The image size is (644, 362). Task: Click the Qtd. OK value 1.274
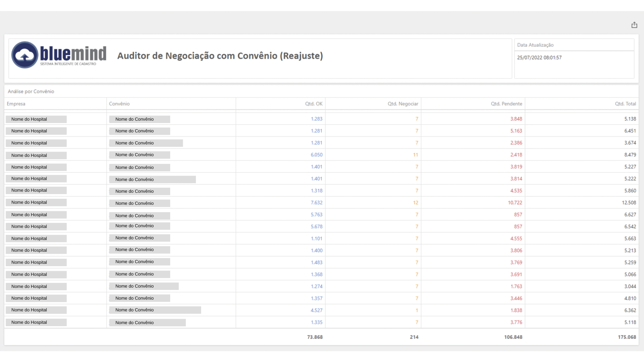(x=316, y=287)
